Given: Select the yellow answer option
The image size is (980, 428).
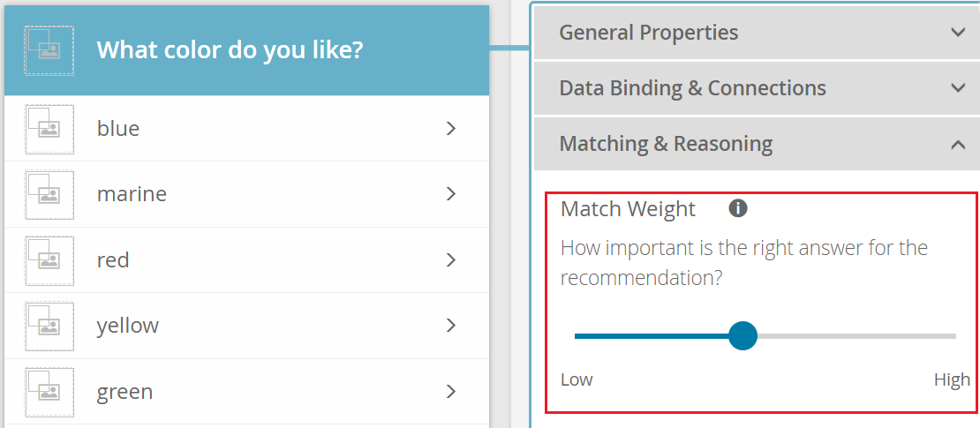Looking at the screenshot, I should (128, 326).
